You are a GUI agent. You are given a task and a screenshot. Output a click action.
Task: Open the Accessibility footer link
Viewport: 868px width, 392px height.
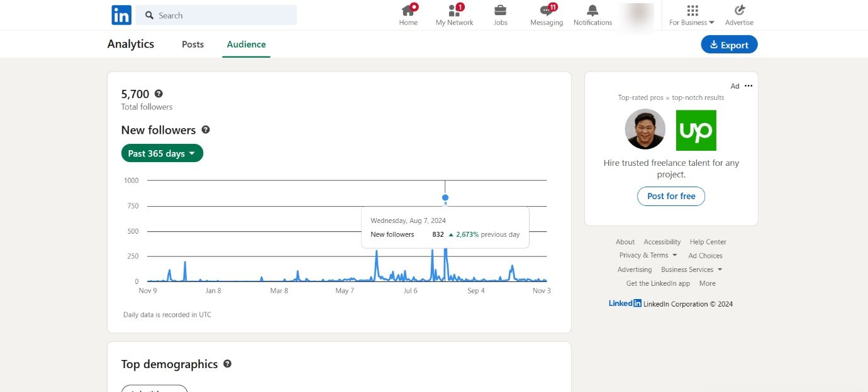tap(662, 242)
